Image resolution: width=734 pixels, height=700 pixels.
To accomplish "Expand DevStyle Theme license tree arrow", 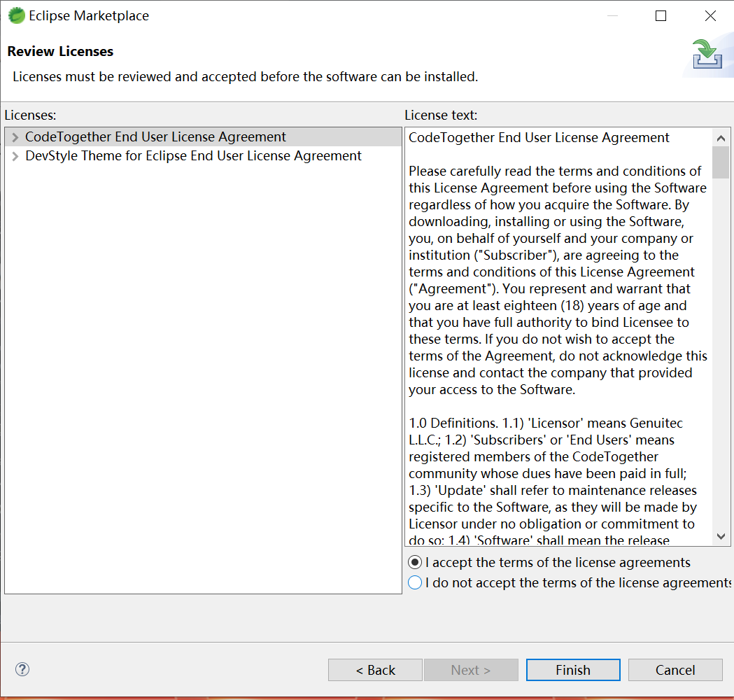I will point(15,156).
